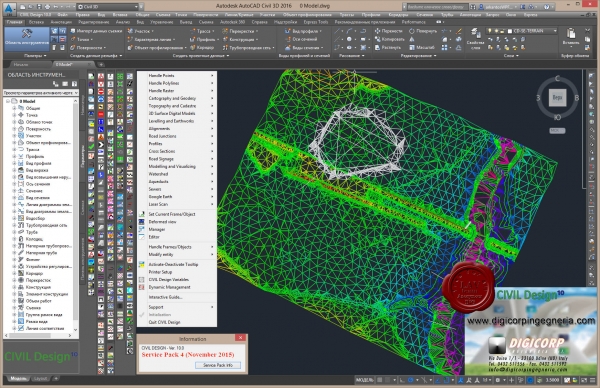Open Layer Properties (Свойства слоя) icon
600x388 pixels.
(x=475, y=34)
